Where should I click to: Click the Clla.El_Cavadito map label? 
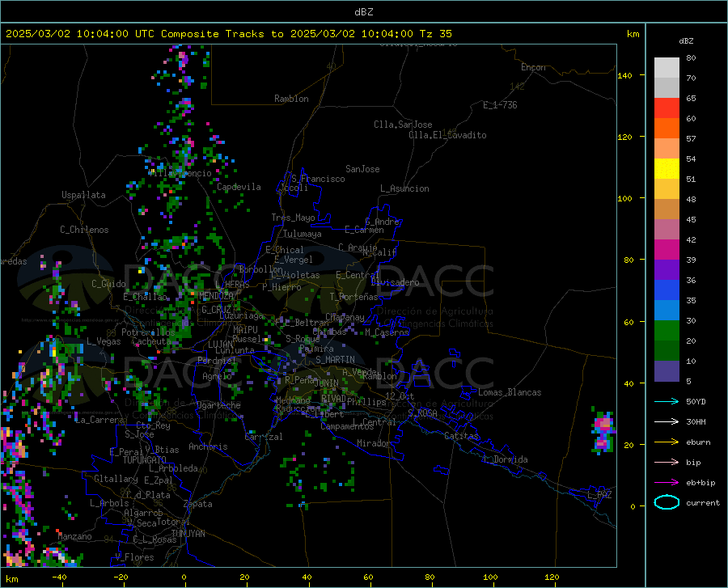[447, 136]
